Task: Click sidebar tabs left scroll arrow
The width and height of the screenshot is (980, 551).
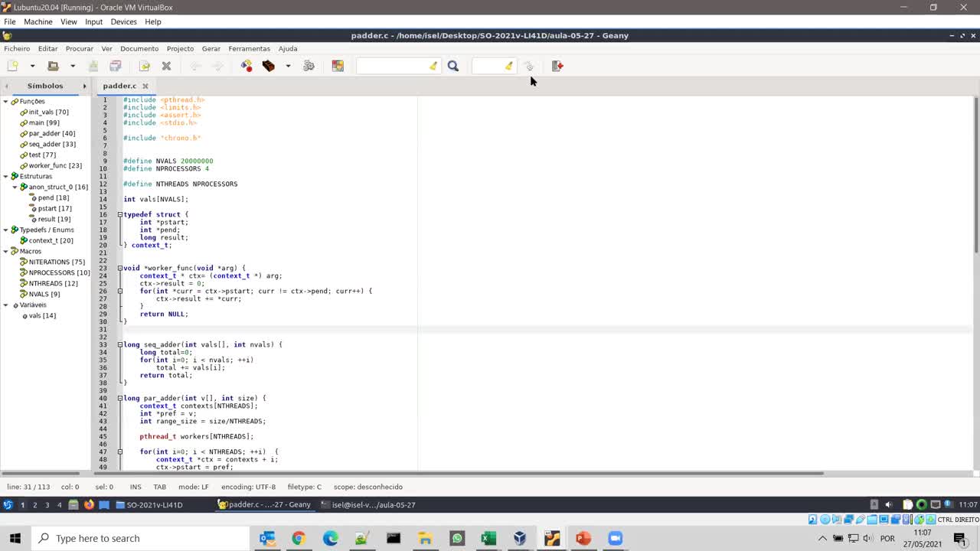Action: click(x=6, y=86)
